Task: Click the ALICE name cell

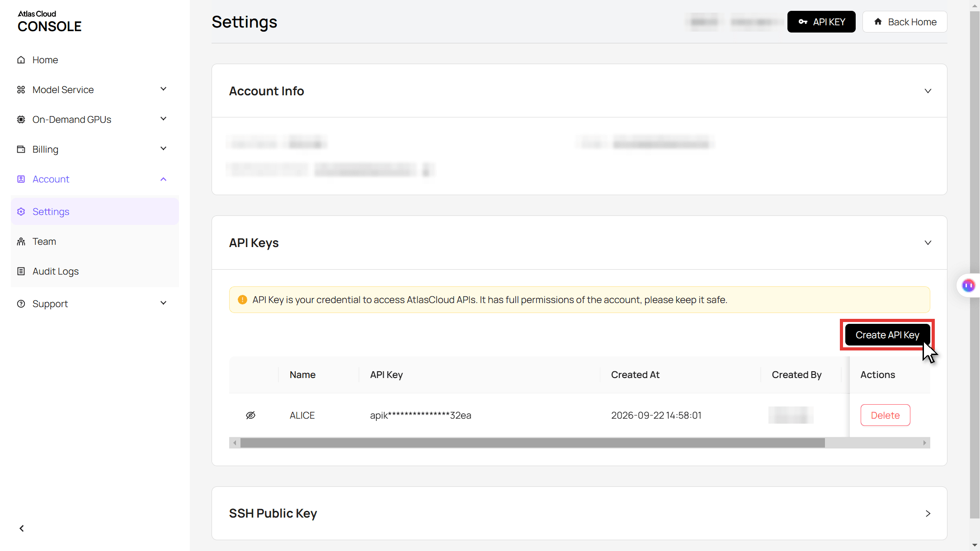Action: (302, 415)
